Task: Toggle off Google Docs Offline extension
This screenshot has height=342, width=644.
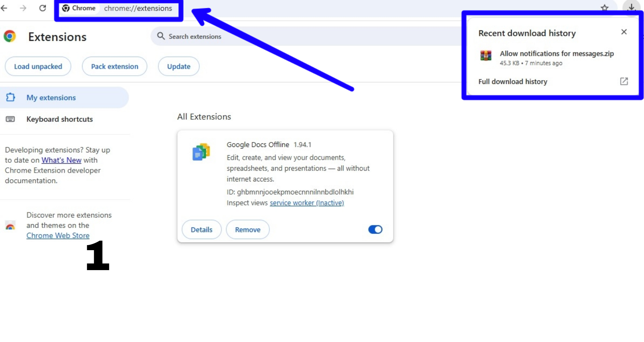Action: pyautogui.click(x=375, y=230)
